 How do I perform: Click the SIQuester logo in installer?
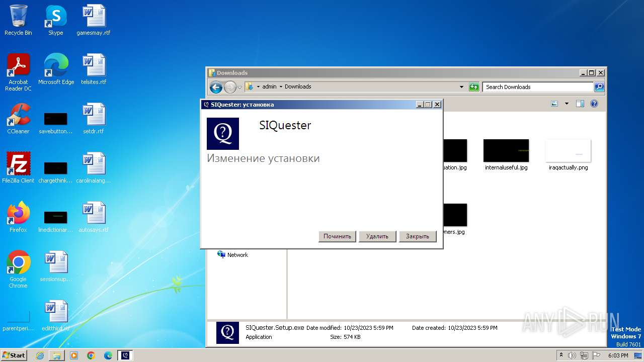223,133
